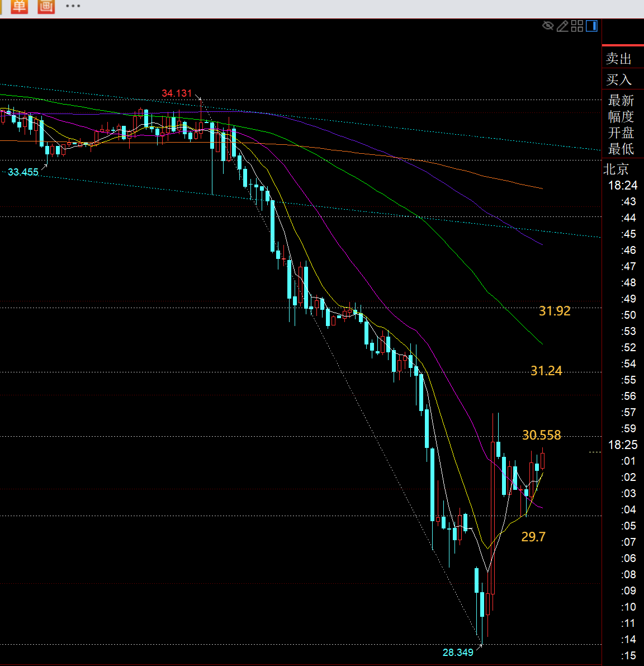Click the 31.92 yellow price annotation
The height and width of the screenshot is (666, 644).
tap(555, 311)
